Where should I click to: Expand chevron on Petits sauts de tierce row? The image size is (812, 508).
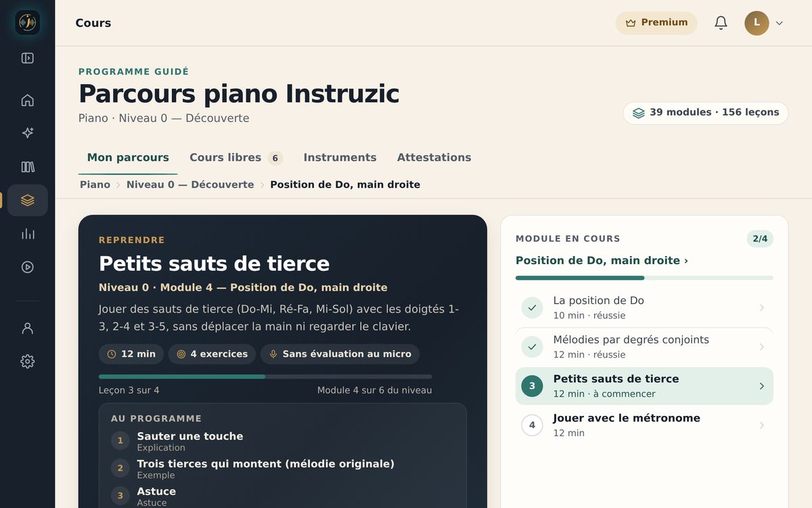(x=761, y=386)
